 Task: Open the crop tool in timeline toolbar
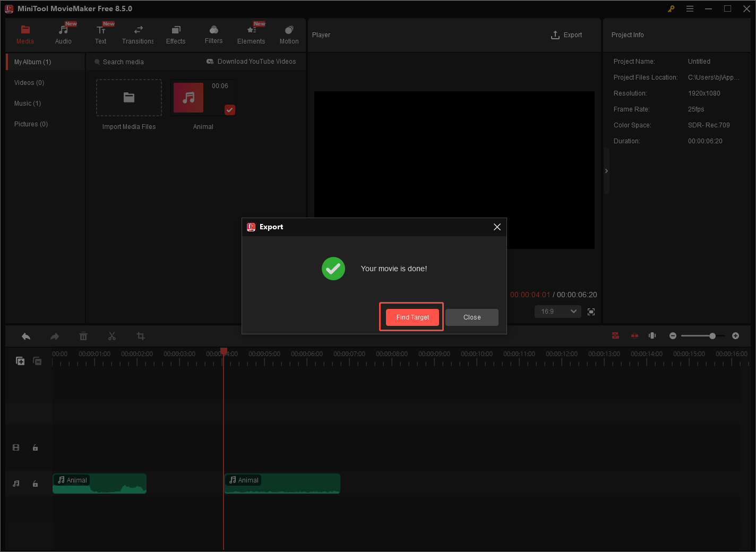pyautogui.click(x=140, y=336)
